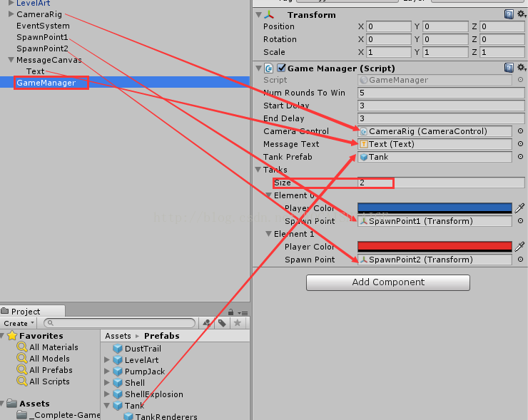Select the Shell prefab
This screenshot has width=528, height=420.
point(128,383)
